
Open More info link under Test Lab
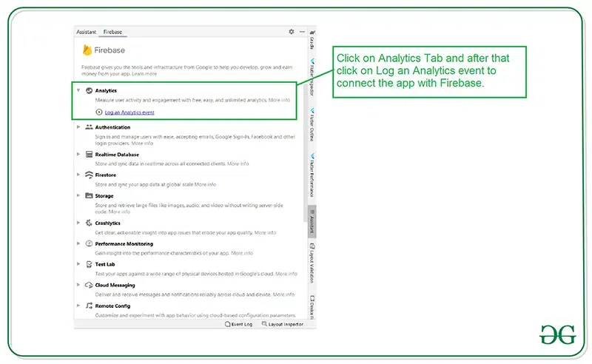point(286,274)
